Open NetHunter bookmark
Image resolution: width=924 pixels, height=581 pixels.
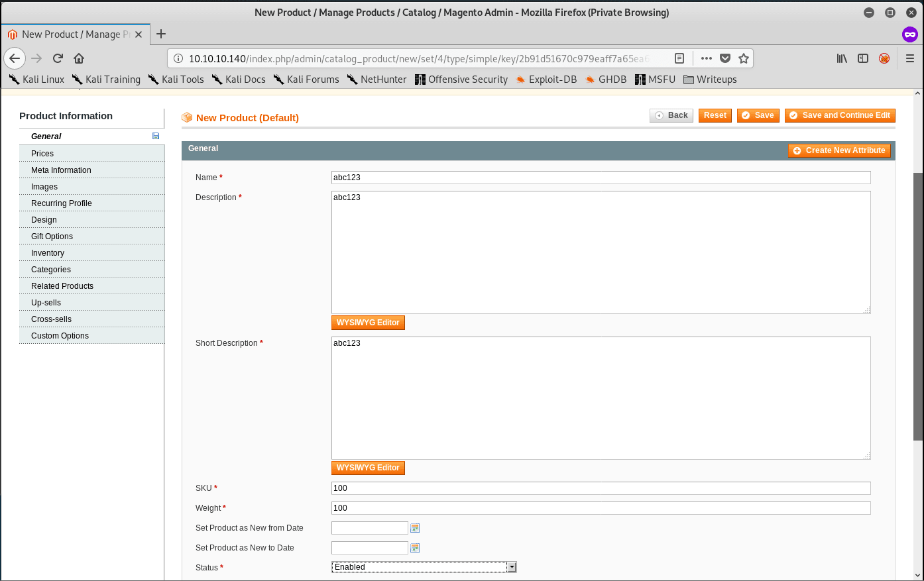click(376, 79)
